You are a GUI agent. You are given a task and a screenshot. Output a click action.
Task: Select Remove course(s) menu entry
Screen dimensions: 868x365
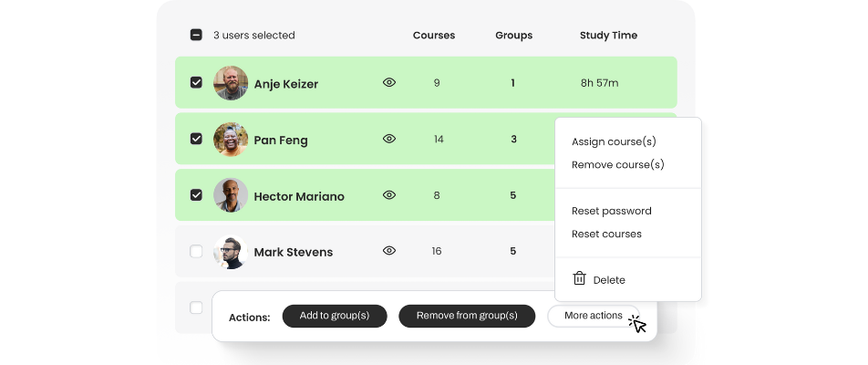618,164
